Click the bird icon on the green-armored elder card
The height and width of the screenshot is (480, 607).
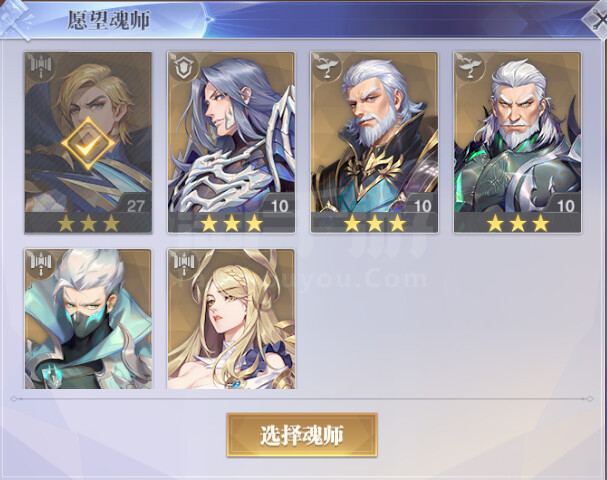471,67
